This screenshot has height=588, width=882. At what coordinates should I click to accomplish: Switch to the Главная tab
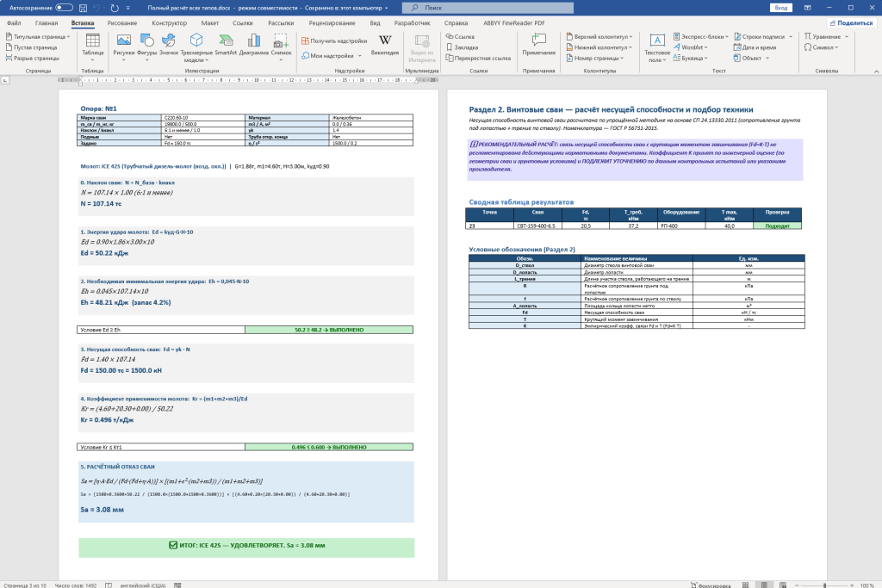point(47,23)
